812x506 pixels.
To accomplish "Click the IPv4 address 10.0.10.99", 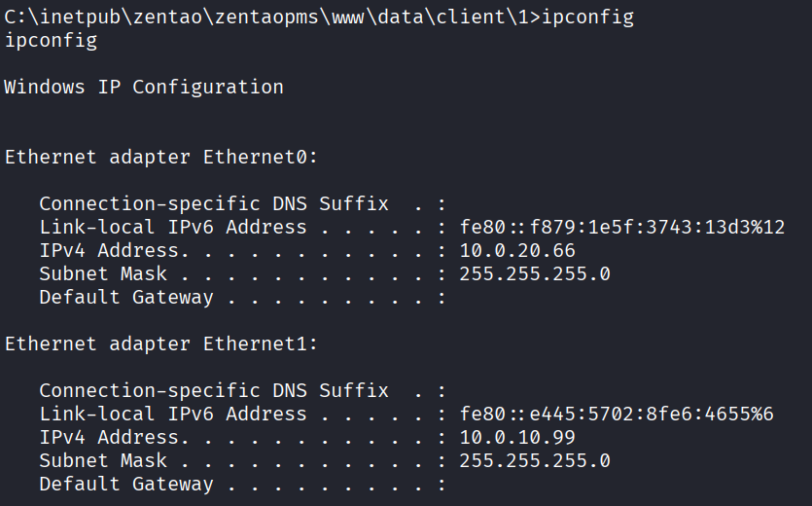I will 517,437.
